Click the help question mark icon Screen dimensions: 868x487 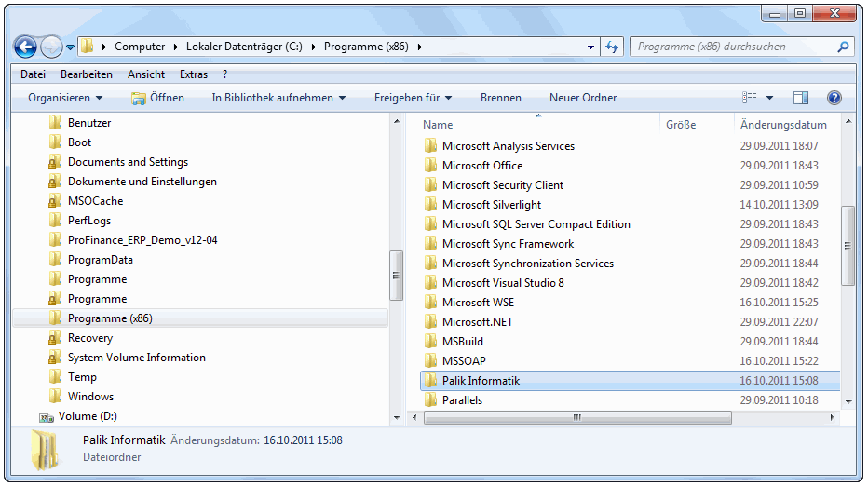point(834,98)
